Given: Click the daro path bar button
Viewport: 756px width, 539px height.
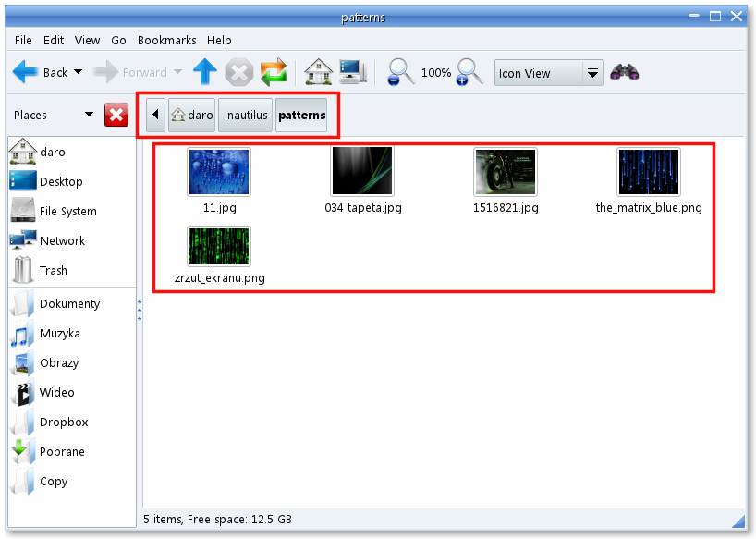Looking at the screenshot, I should click(x=192, y=115).
